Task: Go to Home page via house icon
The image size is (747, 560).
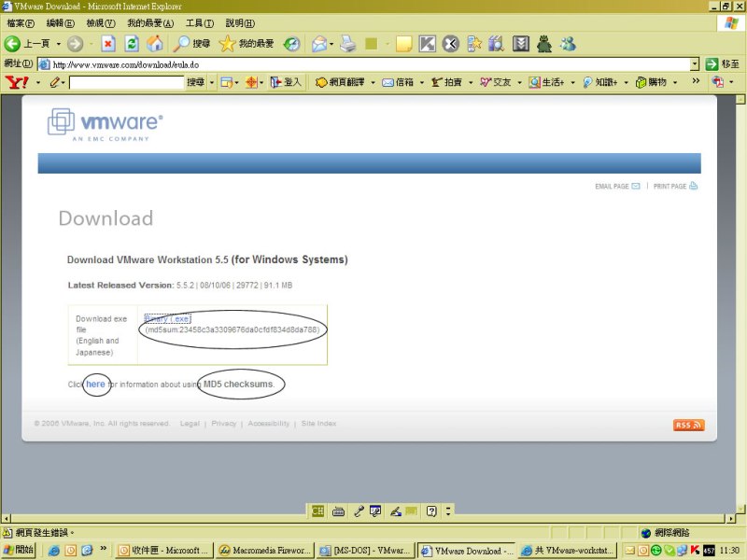Action: [x=155, y=44]
